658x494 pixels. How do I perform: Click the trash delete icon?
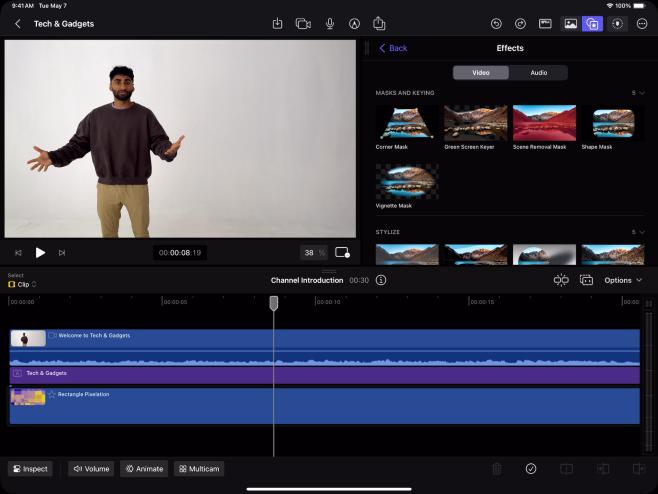point(496,468)
